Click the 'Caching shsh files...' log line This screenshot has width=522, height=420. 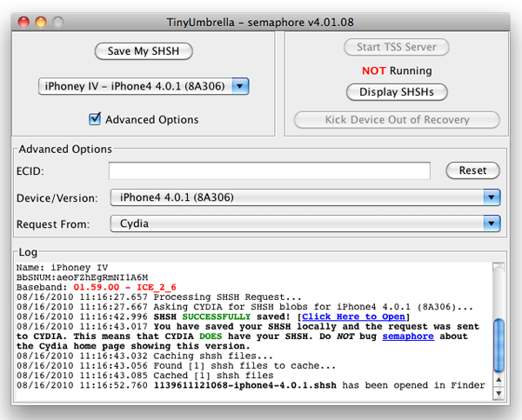tap(144, 356)
